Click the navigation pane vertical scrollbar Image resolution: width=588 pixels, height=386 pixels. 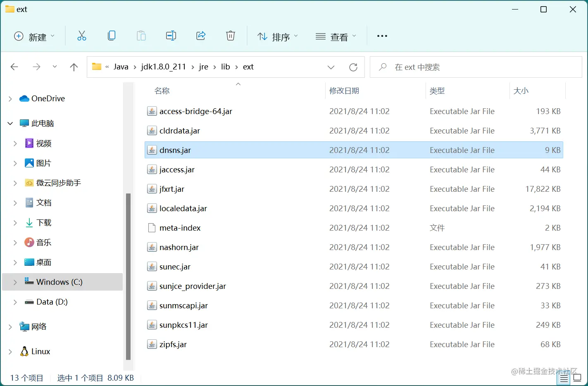(128, 276)
